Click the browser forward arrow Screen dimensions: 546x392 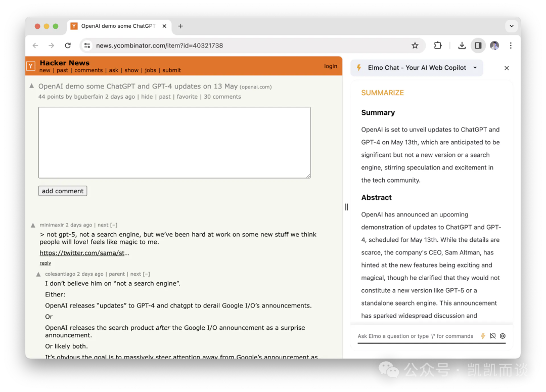coord(51,46)
